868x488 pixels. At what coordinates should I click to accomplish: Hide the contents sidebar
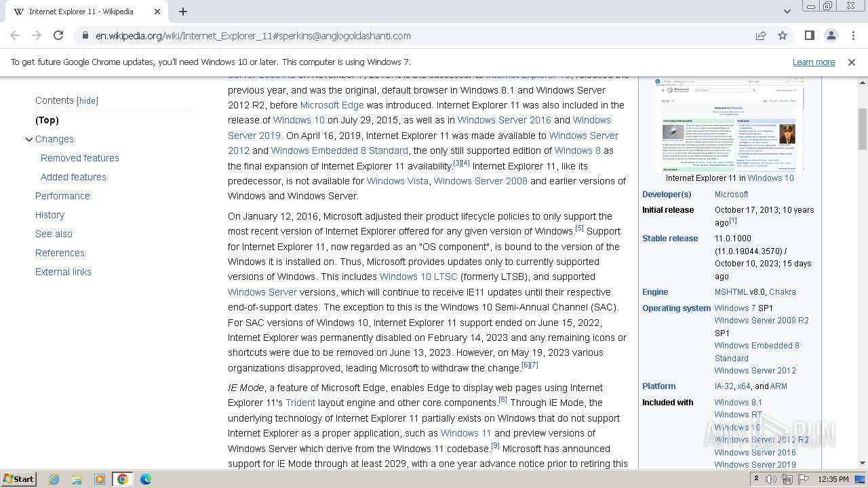coord(87,101)
